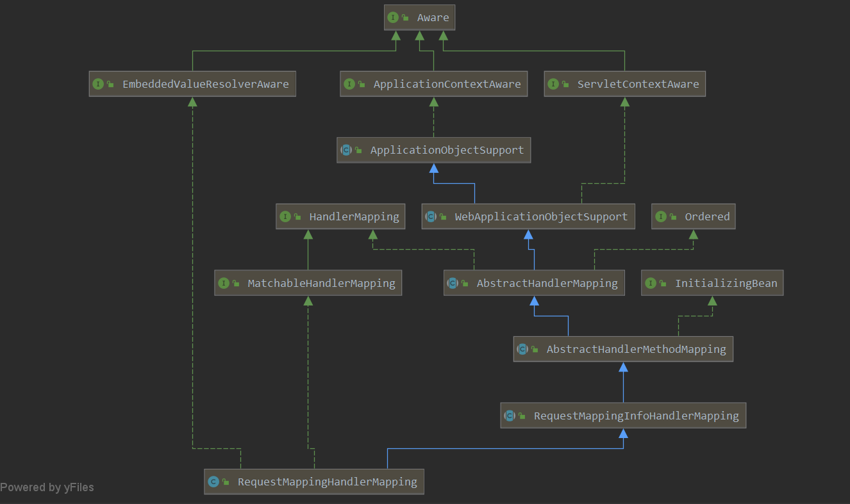Screen dimensions: 850x504
Task: Click the class icon on WebApplicationObjectSupport
Action: (x=431, y=216)
